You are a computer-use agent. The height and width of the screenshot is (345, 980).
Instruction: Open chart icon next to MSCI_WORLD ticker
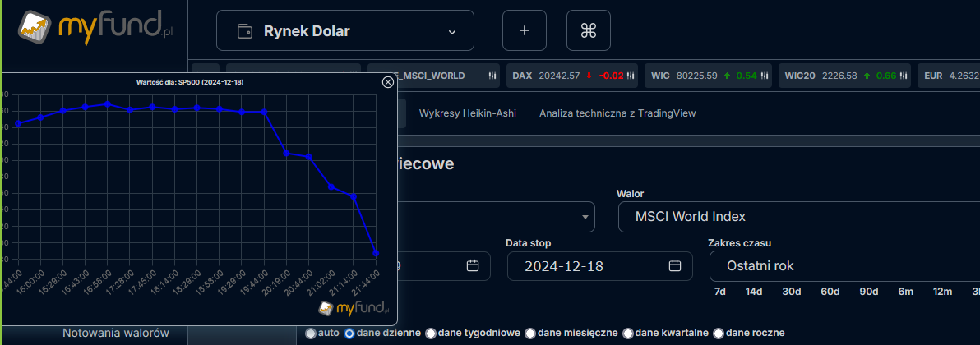492,76
